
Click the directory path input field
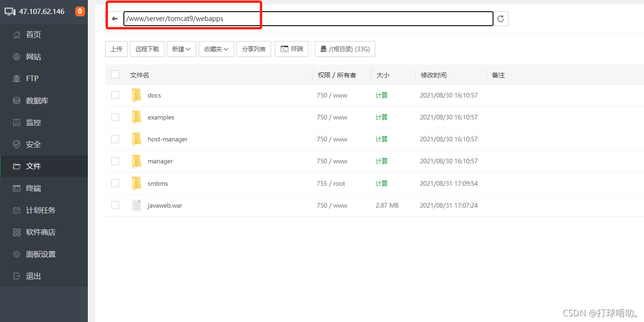308,19
